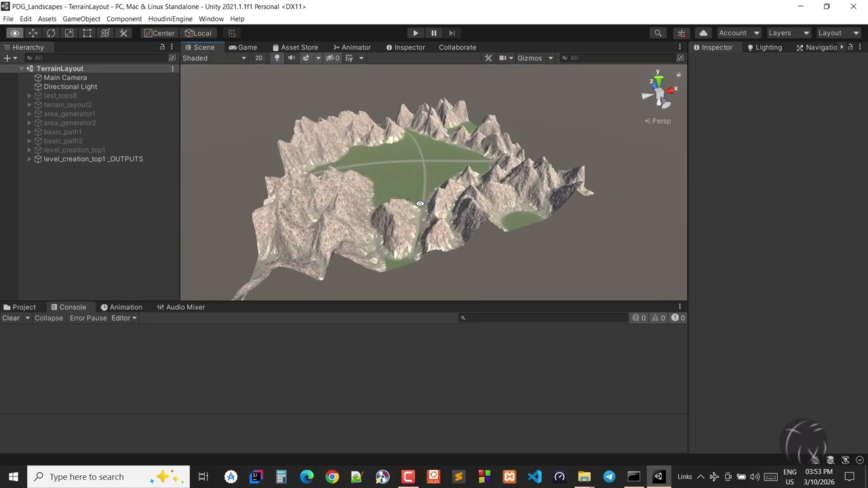Toggle pivot mode Center button
Viewport: 868px width, 488px height.
[159, 33]
